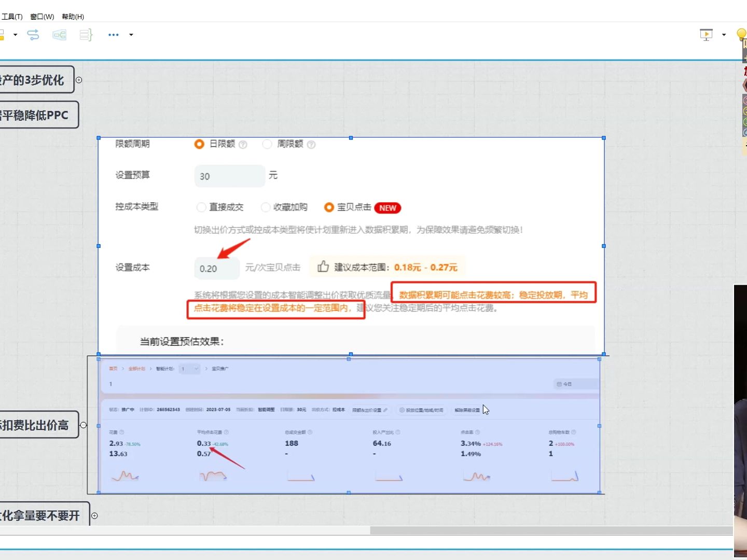Viewport: 747px width, 560px height.
Task: Click the lightbulb icon at top right
Action: [x=740, y=33]
